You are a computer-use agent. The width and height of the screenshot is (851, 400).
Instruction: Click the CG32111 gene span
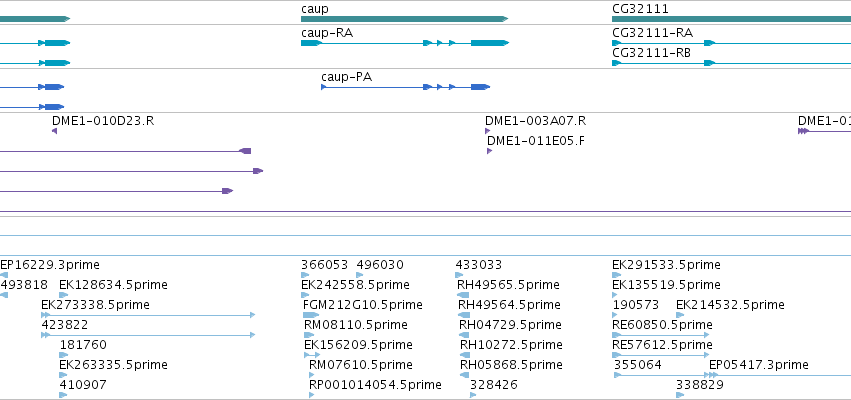click(x=731, y=19)
